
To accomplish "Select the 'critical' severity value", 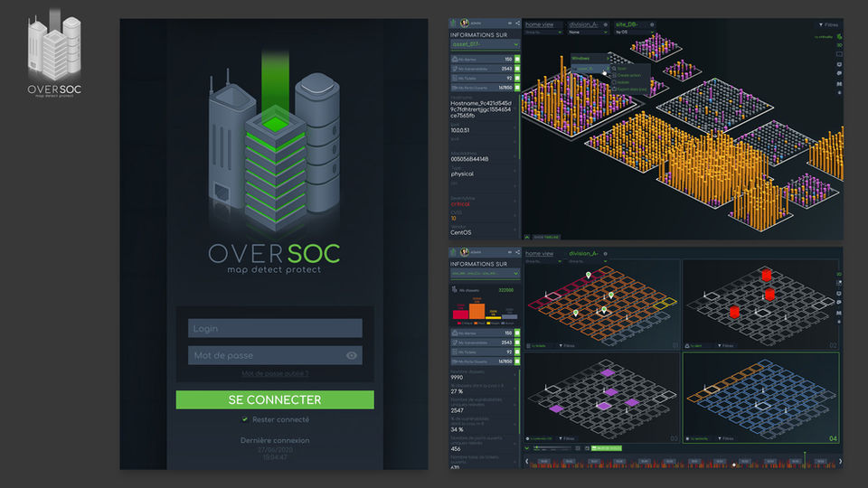I will click(x=460, y=203).
